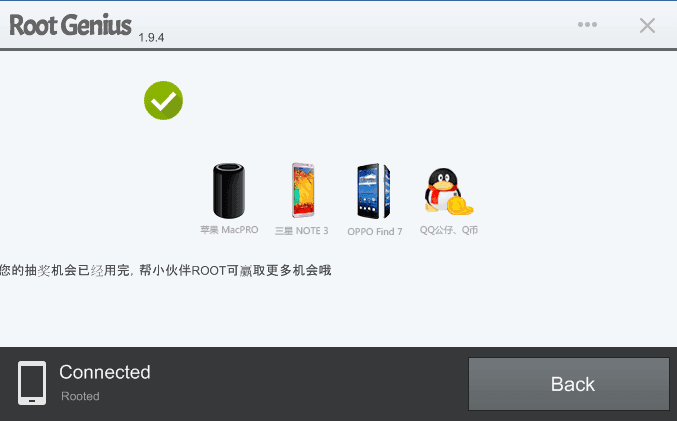Click the Connected status text
677x421 pixels.
[105, 372]
